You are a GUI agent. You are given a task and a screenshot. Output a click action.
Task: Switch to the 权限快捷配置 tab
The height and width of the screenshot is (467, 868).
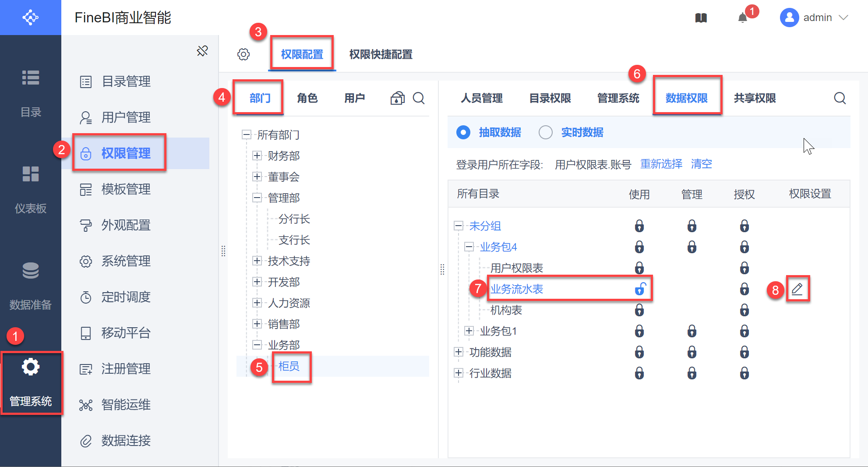(x=381, y=54)
